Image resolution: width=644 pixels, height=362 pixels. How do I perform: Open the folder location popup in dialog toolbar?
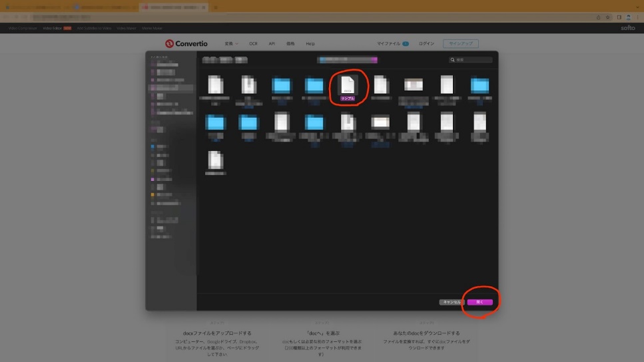pyautogui.click(x=348, y=60)
